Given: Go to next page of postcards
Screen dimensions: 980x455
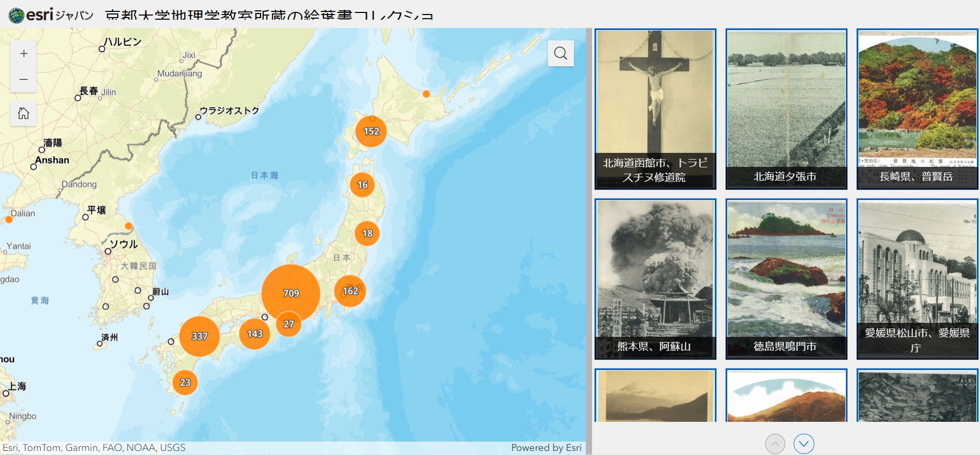Looking at the screenshot, I should [x=803, y=444].
